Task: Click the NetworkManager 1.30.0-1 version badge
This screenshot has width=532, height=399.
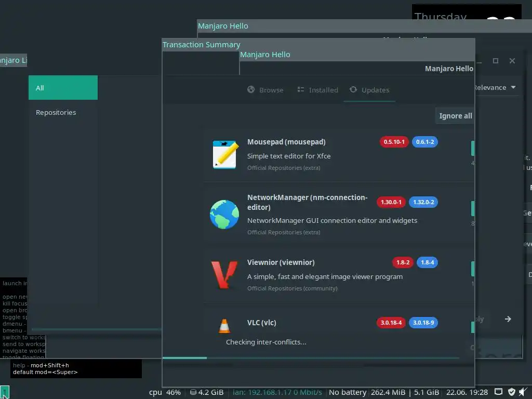Action: 391,202
